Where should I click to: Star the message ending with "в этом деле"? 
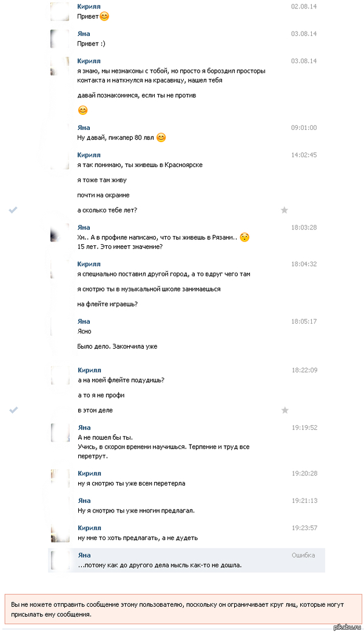click(x=285, y=411)
